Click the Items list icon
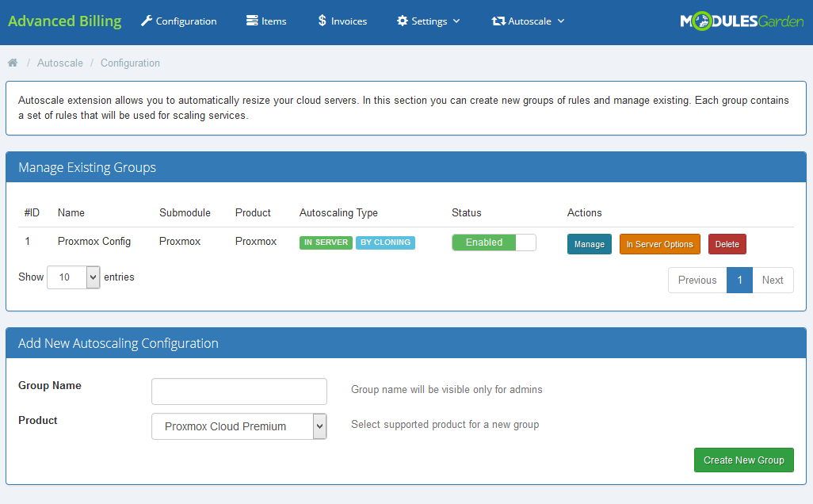Screen dimensions: 813x504 [252, 21]
